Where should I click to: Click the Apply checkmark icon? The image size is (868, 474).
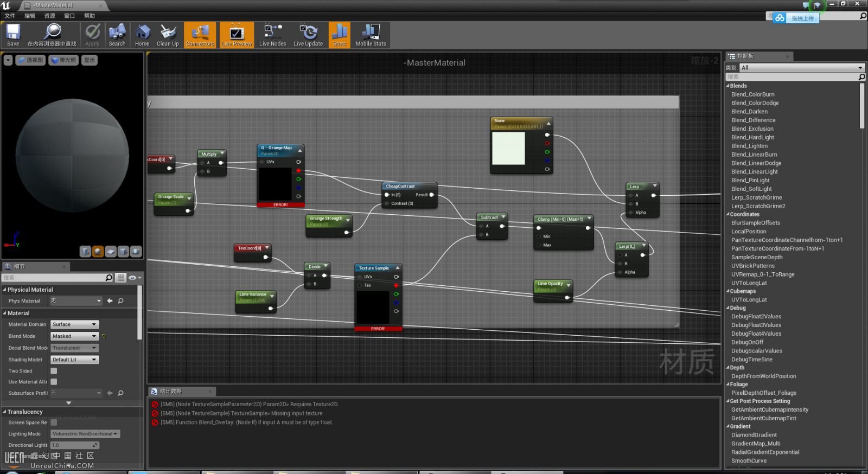pyautogui.click(x=92, y=32)
